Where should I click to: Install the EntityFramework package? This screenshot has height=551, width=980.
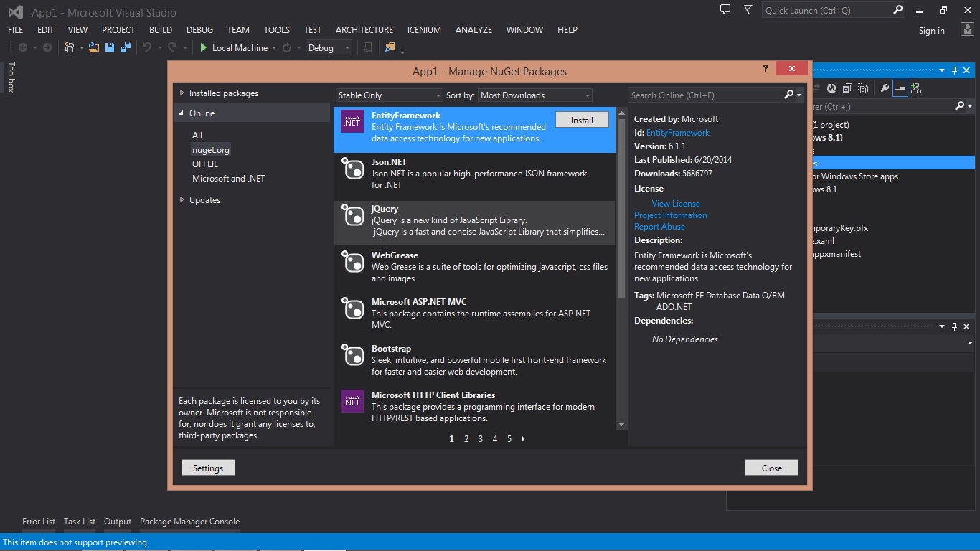[582, 120]
